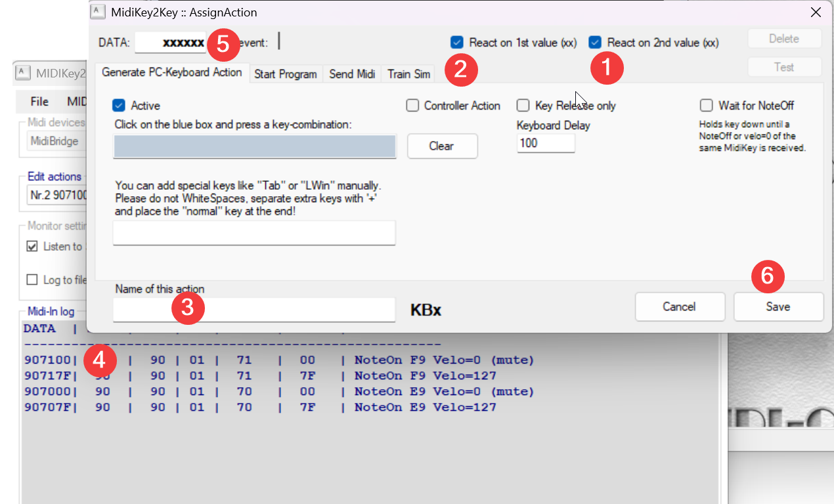
Task: Click the red number 5 marker
Action: [x=223, y=45]
